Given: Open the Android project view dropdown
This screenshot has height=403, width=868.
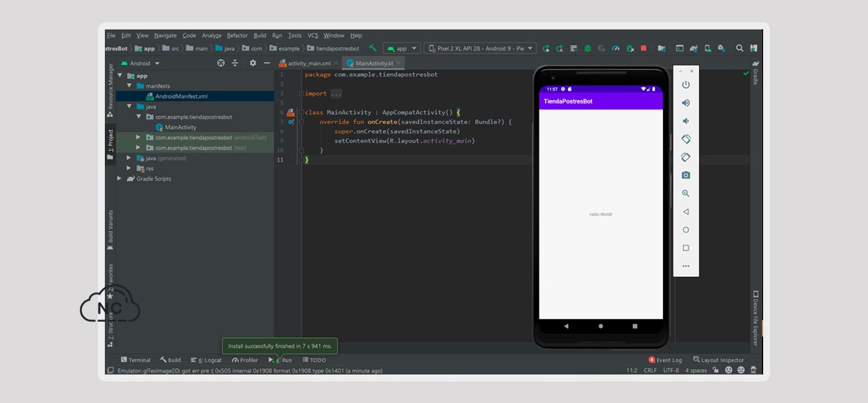Looking at the screenshot, I should (x=140, y=63).
